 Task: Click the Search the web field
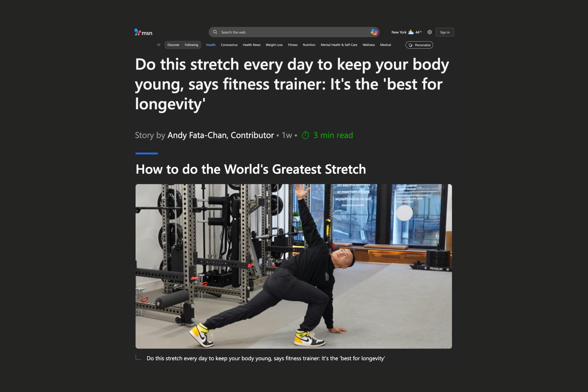294,32
